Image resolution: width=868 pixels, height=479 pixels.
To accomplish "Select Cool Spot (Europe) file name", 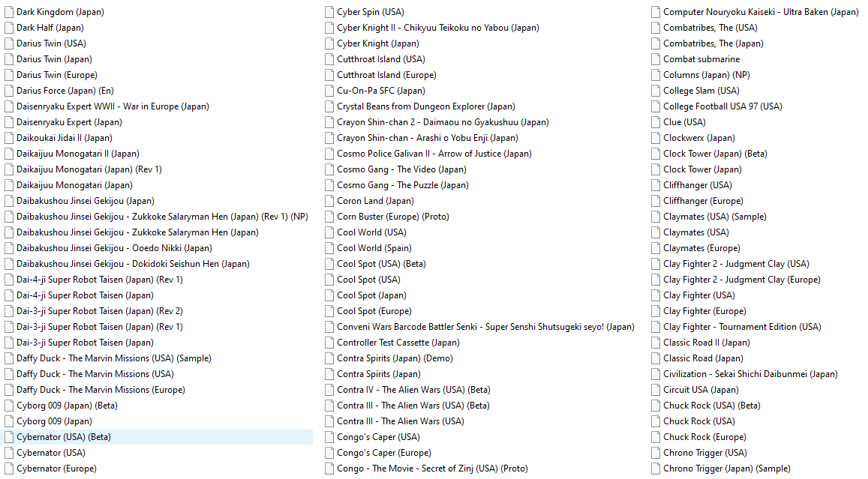I will 375,311.
